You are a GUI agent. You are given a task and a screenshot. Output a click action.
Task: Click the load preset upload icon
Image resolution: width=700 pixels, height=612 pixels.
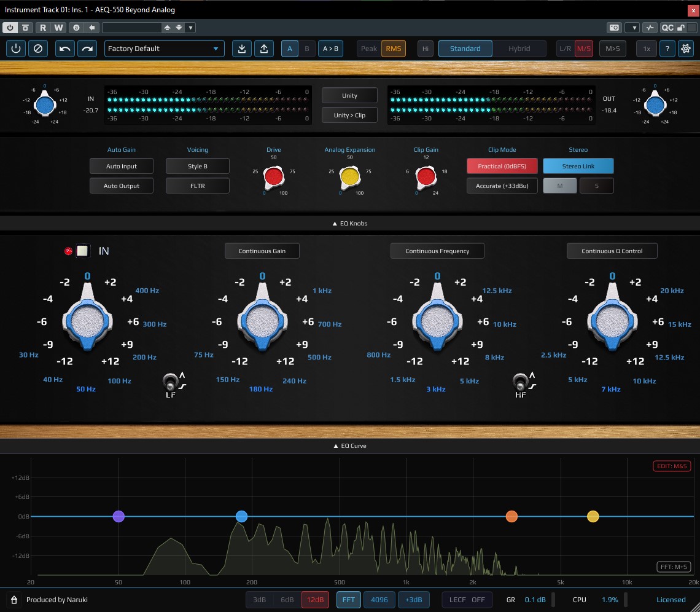point(264,49)
